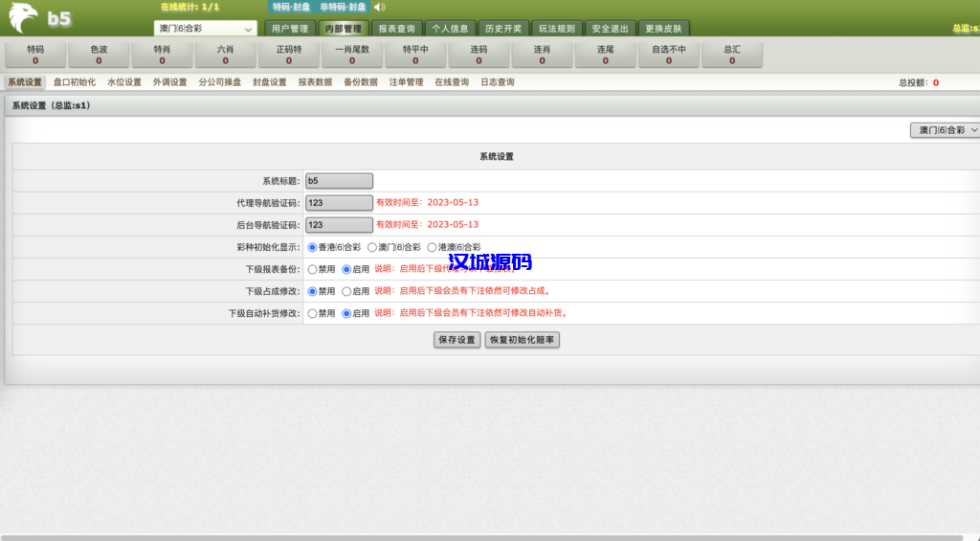
Task: Toggle the speaker sound icon
Action: (x=379, y=8)
